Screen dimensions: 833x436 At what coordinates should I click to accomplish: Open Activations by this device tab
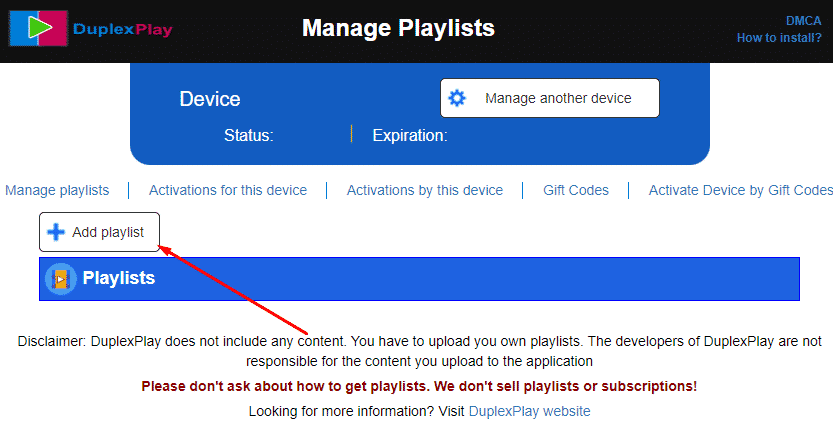[x=424, y=190]
